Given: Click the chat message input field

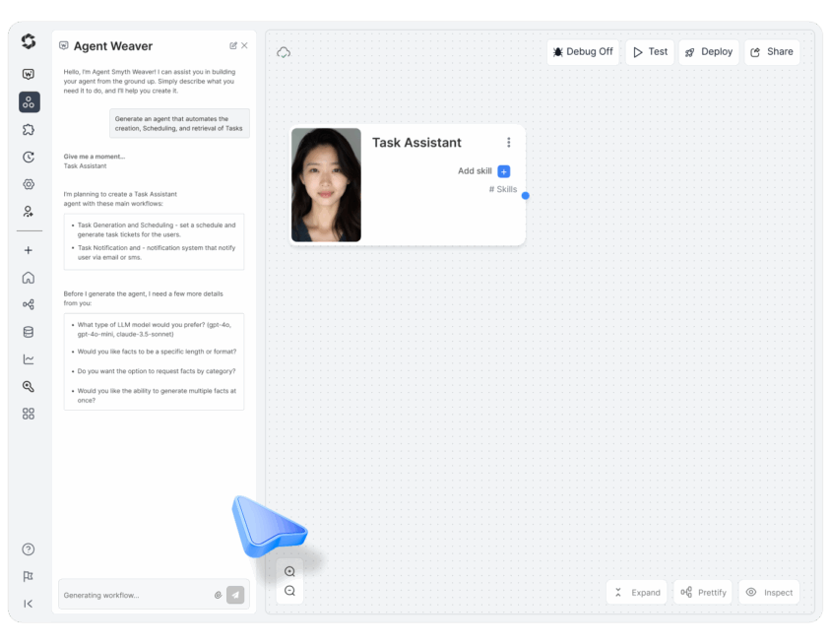Looking at the screenshot, I should pos(136,595).
